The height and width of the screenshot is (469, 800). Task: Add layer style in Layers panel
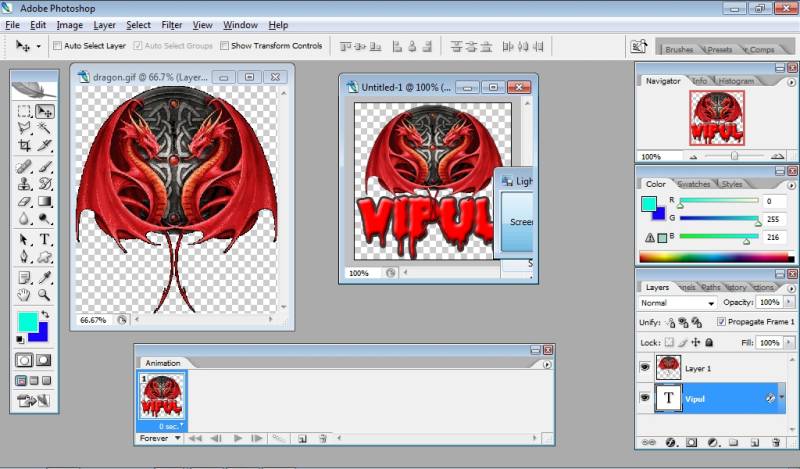click(671, 443)
